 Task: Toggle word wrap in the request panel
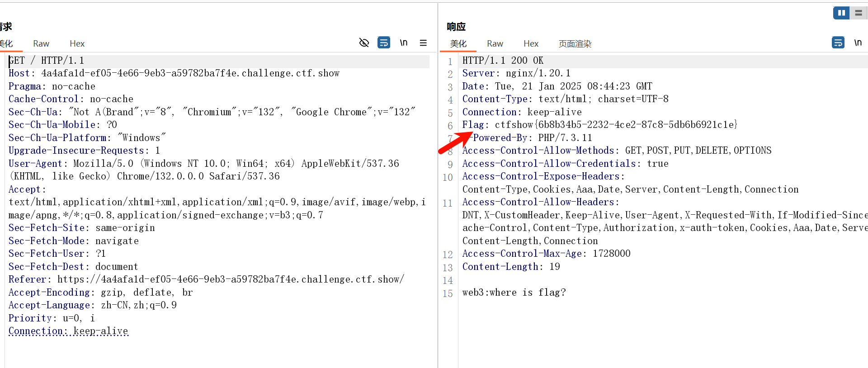click(384, 43)
